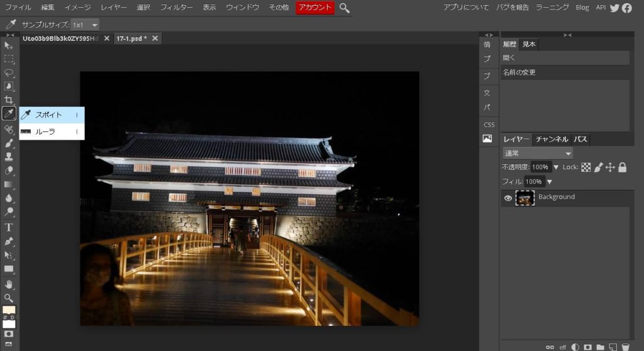Choose the Hand tool
The image size is (644, 351).
[x=9, y=284]
